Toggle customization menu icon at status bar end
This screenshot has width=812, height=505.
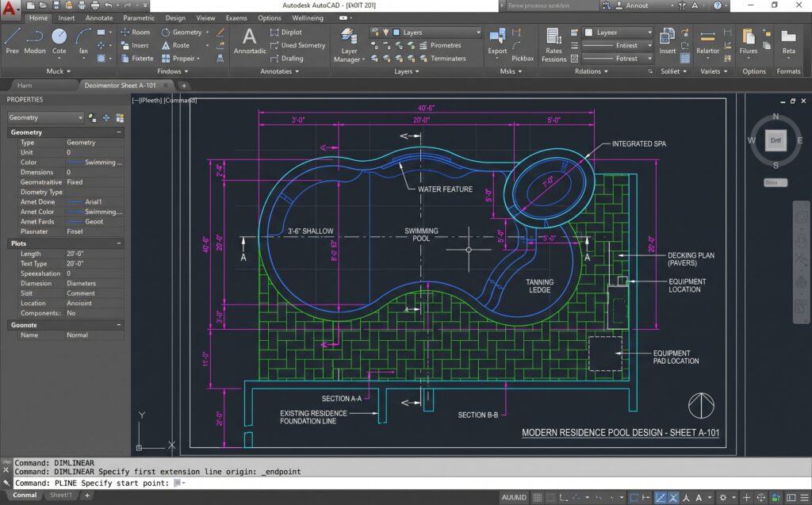click(x=805, y=497)
